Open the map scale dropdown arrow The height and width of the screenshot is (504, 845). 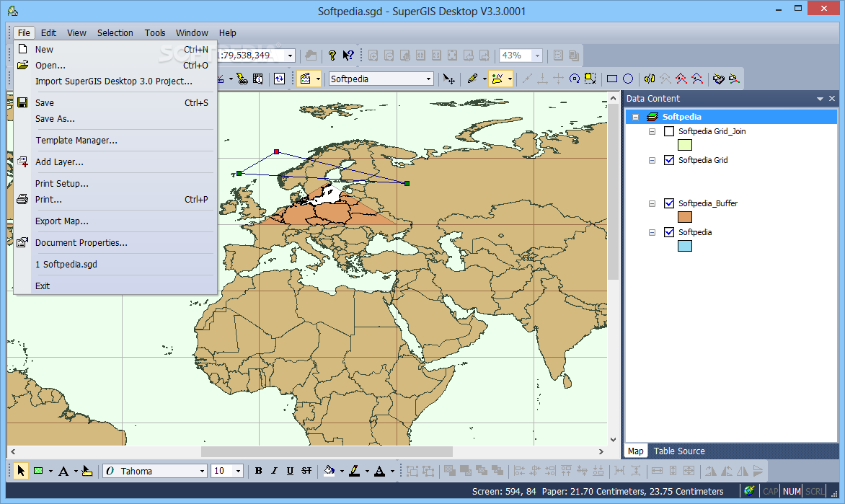click(x=290, y=56)
